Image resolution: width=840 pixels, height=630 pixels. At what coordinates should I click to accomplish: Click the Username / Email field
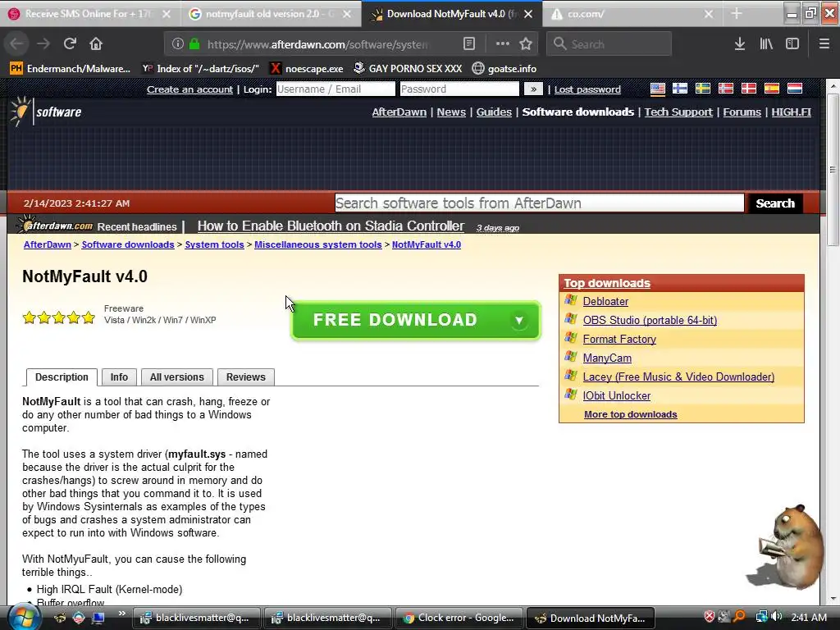pos(336,89)
